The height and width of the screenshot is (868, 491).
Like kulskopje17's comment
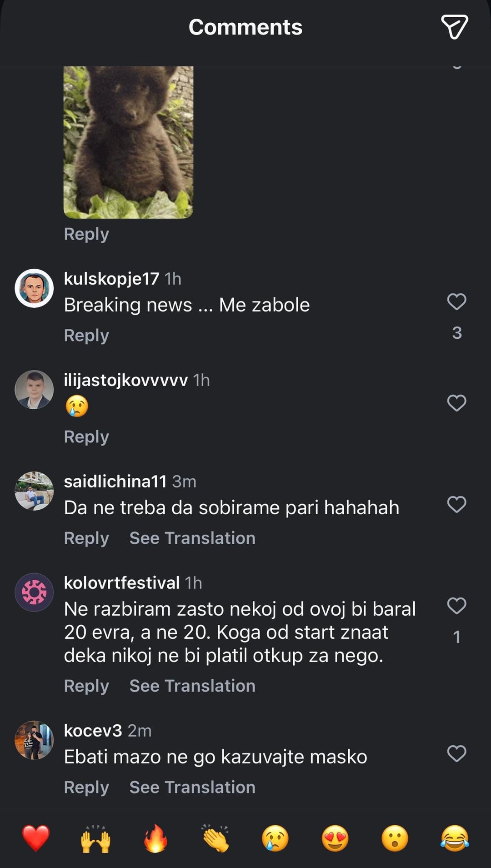456,301
